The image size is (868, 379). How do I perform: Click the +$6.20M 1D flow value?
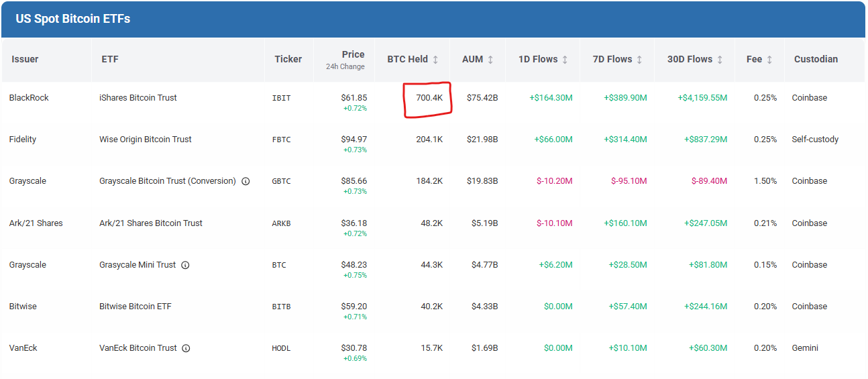coord(555,265)
